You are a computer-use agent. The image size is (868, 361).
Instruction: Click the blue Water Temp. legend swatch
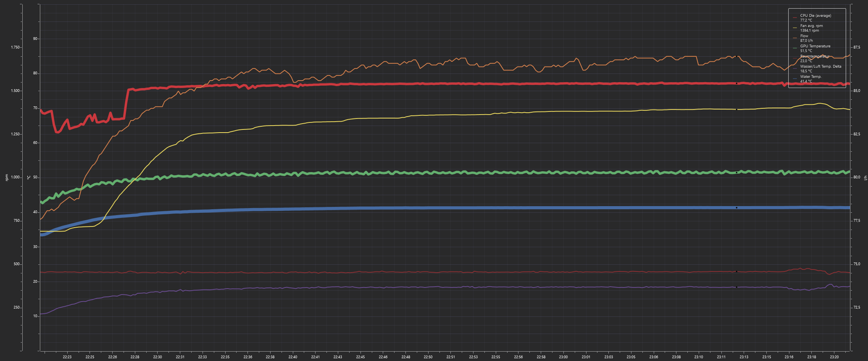pos(794,79)
